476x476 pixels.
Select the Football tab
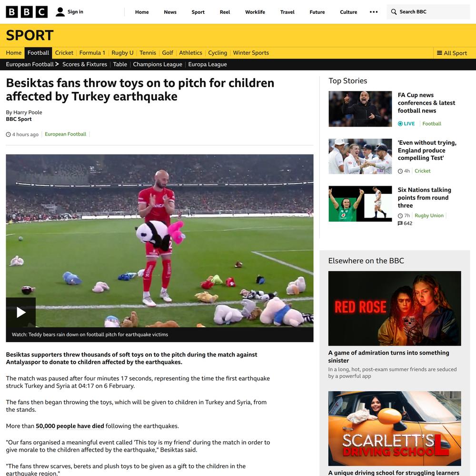(38, 53)
